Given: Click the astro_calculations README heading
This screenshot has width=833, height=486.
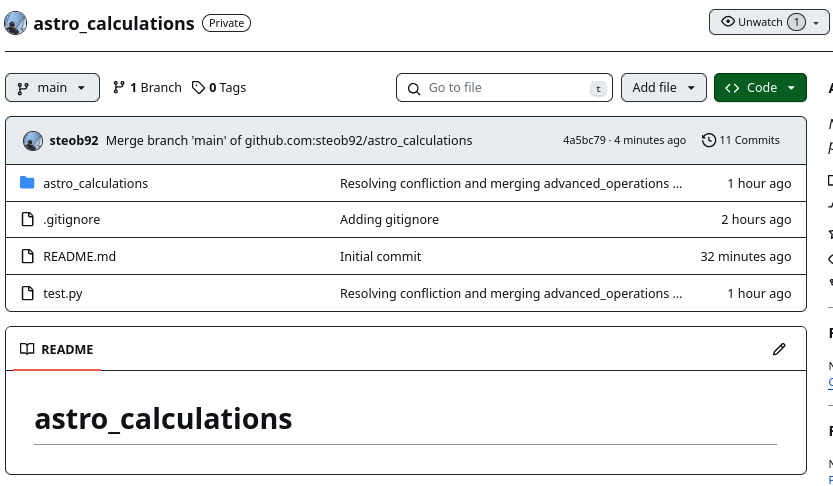Looking at the screenshot, I should point(163,419).
